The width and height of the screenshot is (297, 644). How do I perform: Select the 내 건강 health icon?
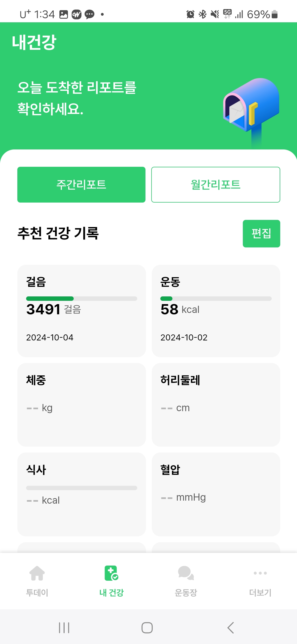coord(111,573)
